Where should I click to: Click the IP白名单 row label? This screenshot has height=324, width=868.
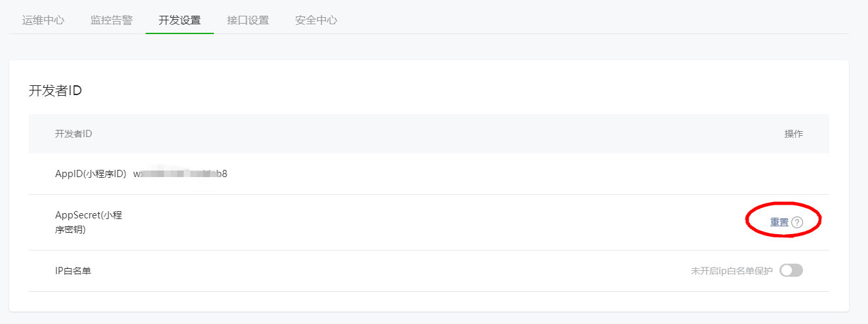point(73,270)
